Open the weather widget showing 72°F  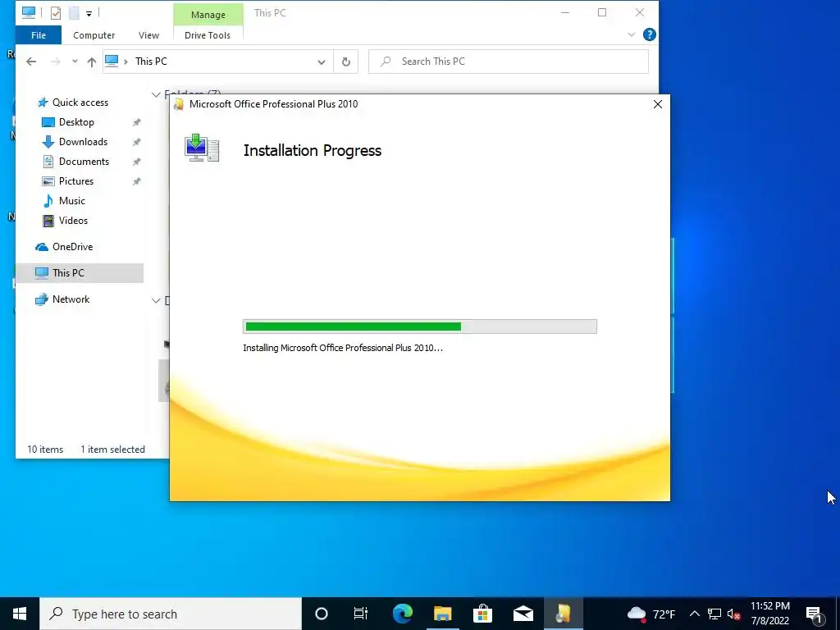pyautogui.click(x=651, y=614)
